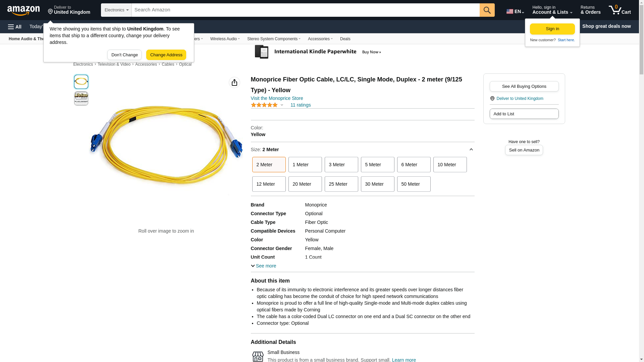Open the Stereo System Components menu
644x362 pixels.
tap(273, 39)
